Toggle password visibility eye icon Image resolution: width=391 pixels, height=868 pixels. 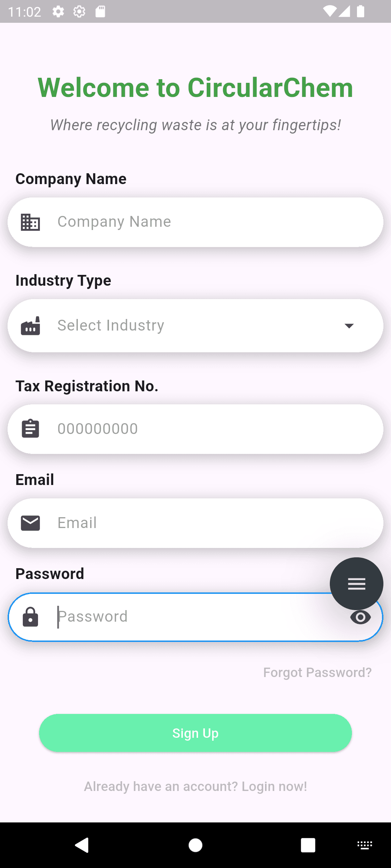(x=361, y=618)
